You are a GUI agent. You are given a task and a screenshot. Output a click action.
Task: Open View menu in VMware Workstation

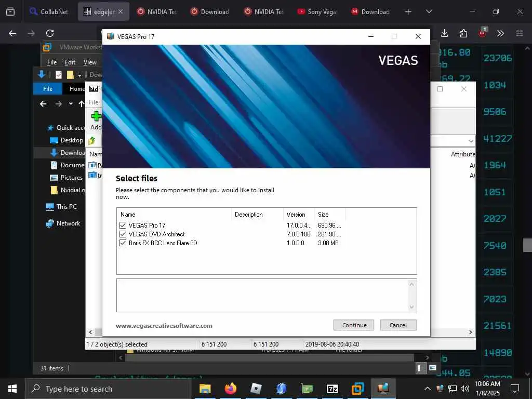tap(90, 62)
